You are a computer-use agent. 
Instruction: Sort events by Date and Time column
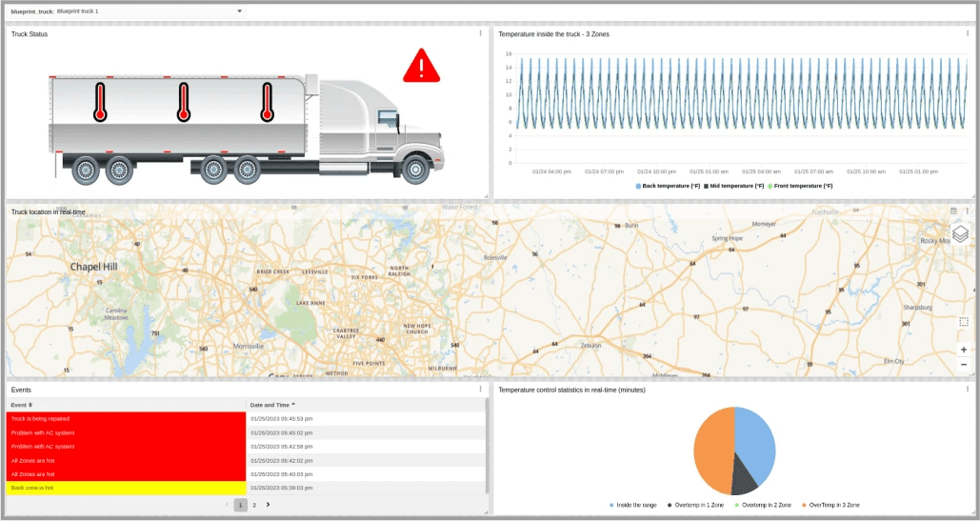(x=272, y=405)
